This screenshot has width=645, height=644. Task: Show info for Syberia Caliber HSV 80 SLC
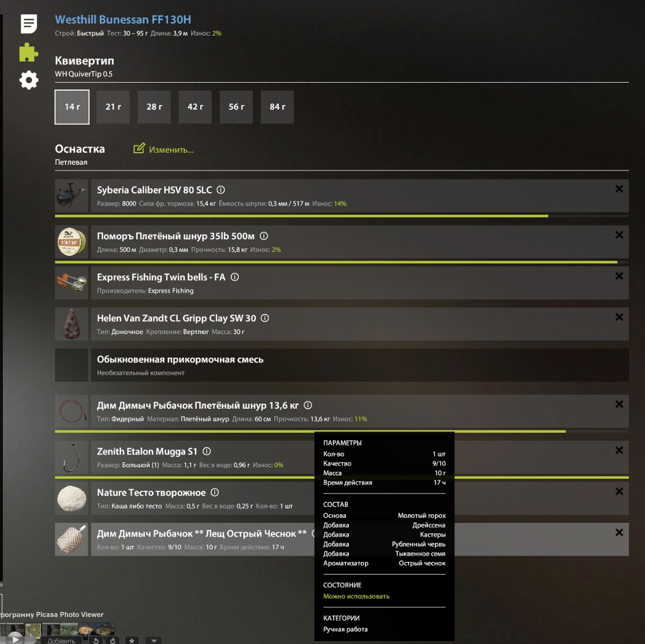(221, 190)
